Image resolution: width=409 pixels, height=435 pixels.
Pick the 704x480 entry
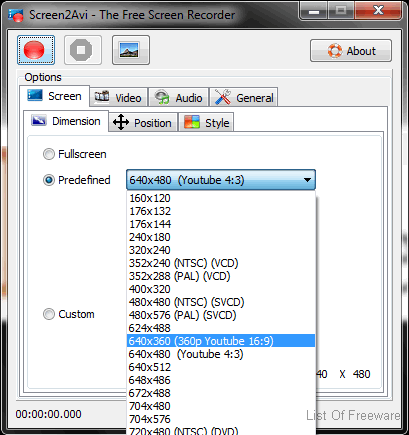(221, 406)
